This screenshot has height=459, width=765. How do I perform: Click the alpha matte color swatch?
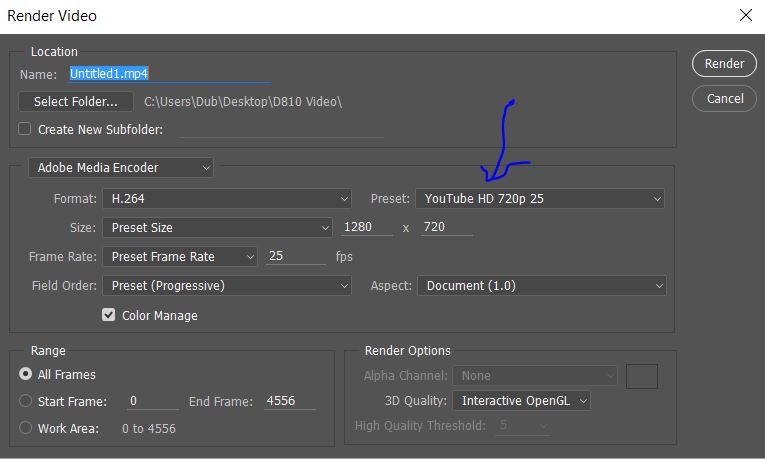(642, 376)
